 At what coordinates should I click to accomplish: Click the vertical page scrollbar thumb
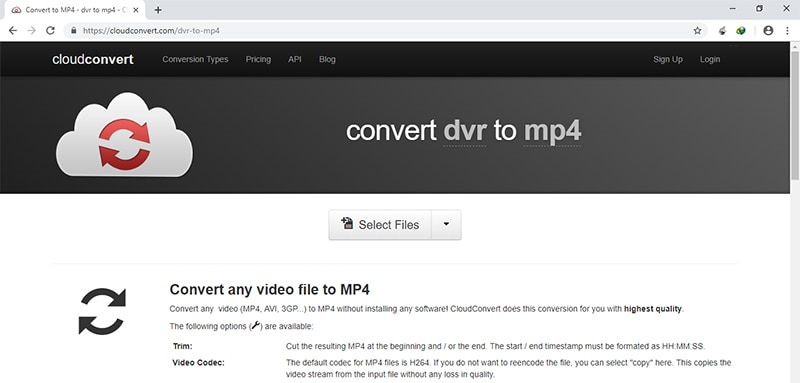point(795,115)
